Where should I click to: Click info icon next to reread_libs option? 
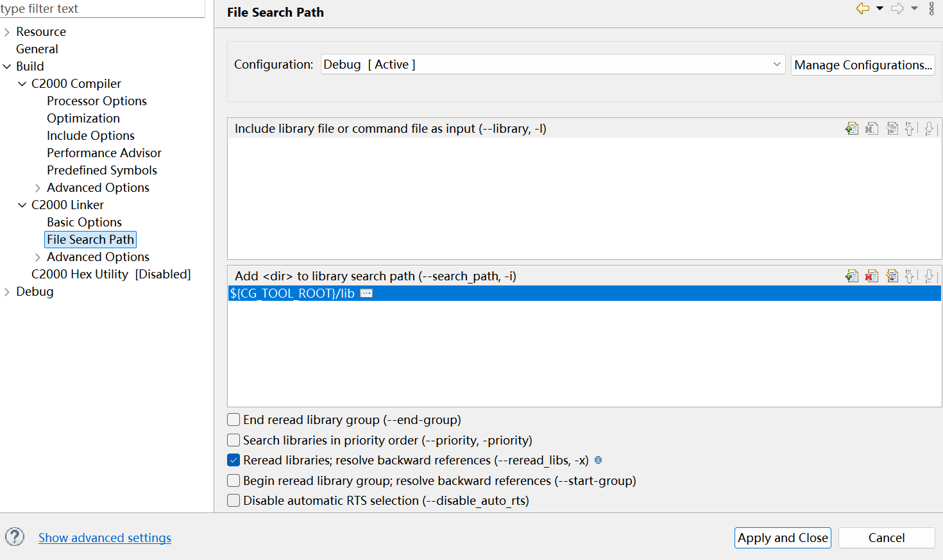click(x=598, y=460)
